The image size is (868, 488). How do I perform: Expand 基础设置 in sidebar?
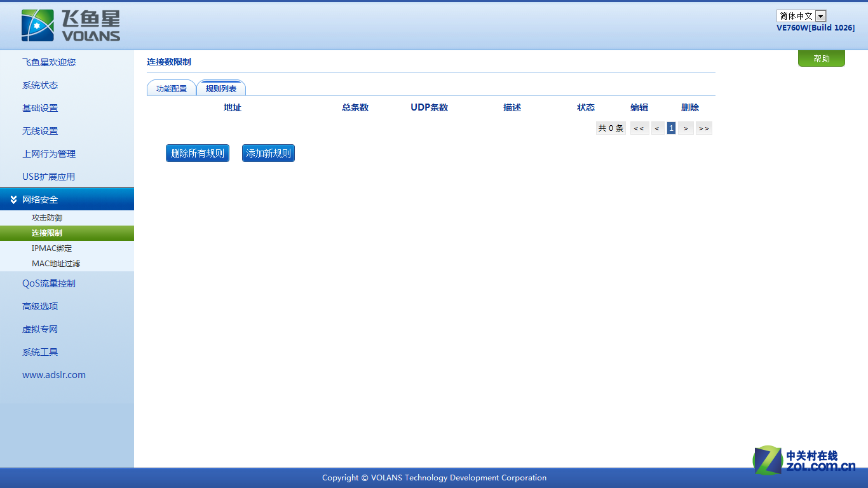point(40,108)
